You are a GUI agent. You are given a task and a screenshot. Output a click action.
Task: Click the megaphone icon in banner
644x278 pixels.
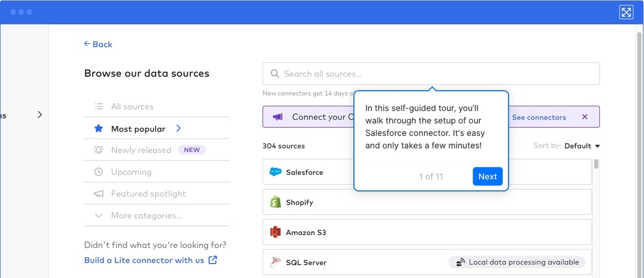coord(277,116)
